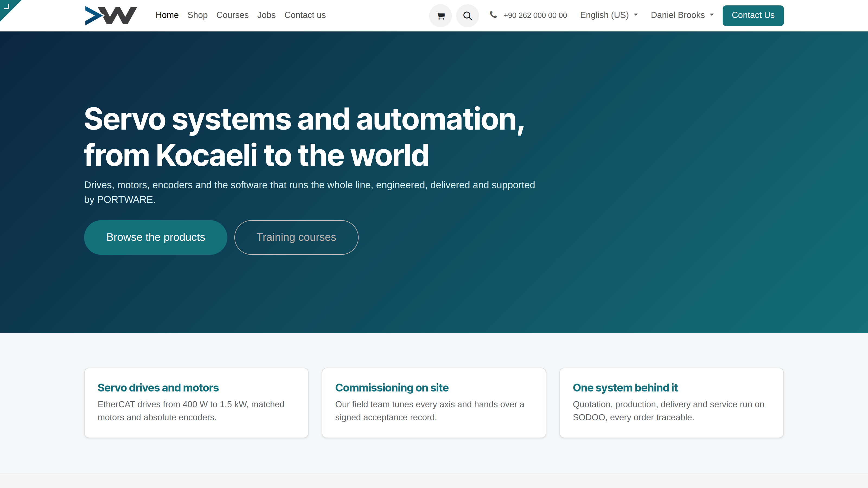The width and height of the screenshot is (868, 488).
Task: Open the Jobs menu item
Action: pos(266,15)
